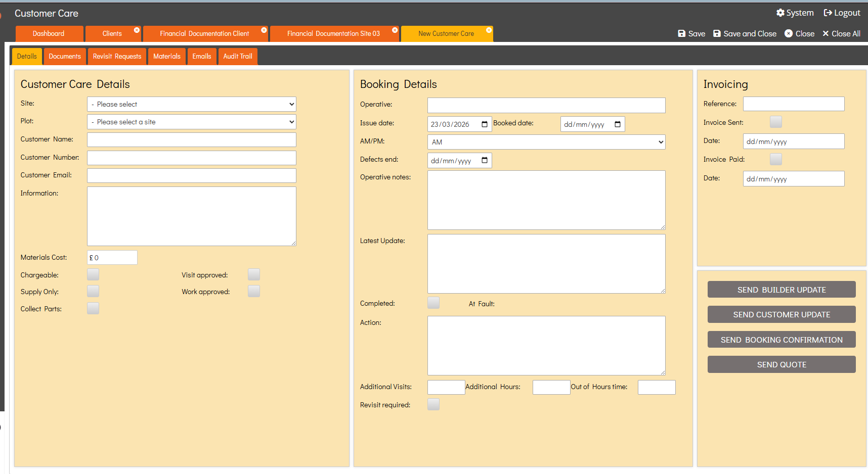868x474 pixels.
Task: Tick the Revisit required checkbox
Action: pyautogui.click(x=433, y=404)
